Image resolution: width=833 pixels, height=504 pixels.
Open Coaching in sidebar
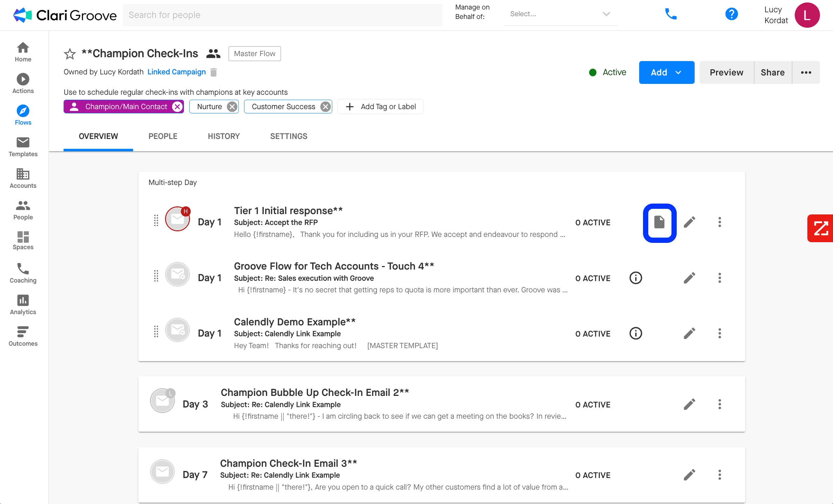[23, 273]
